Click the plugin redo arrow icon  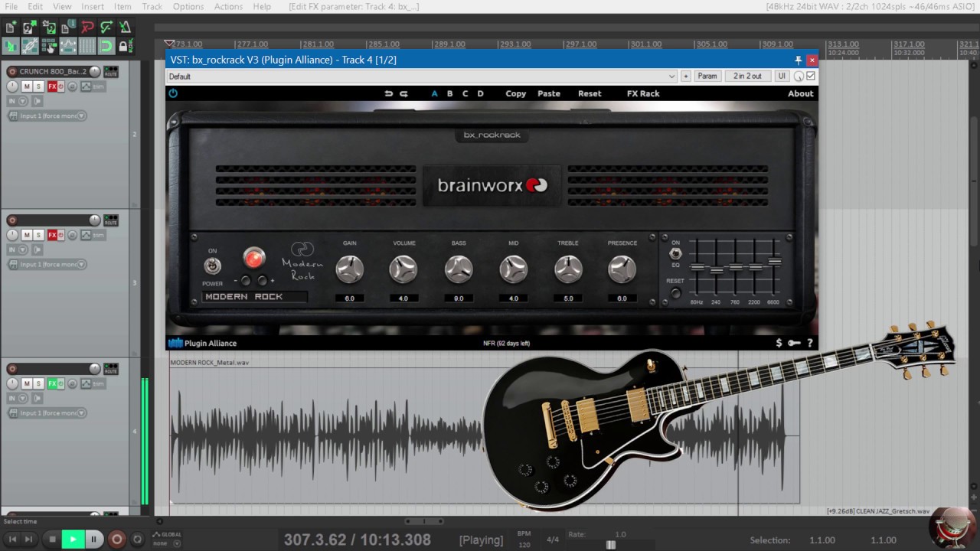(403, 93)
